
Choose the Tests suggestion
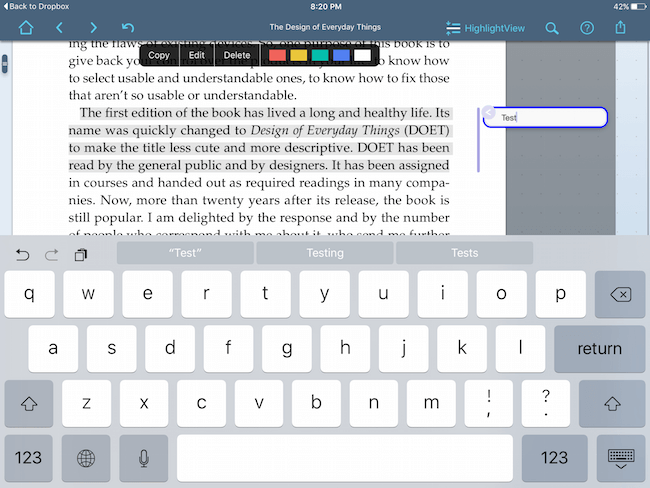point(464,253)
